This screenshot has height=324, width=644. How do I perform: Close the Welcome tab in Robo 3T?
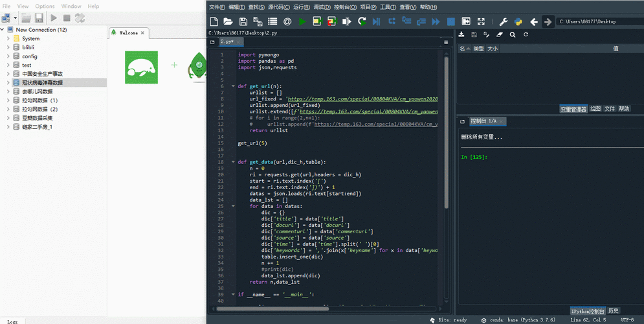point(142,33)
